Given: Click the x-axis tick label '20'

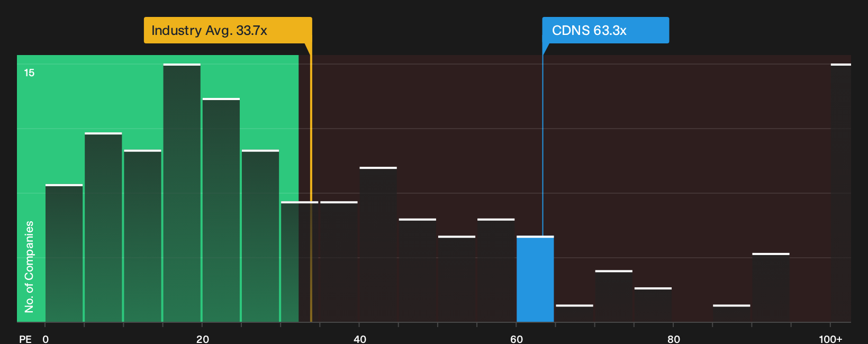Looking at the screenshot, I should [203, 339].
